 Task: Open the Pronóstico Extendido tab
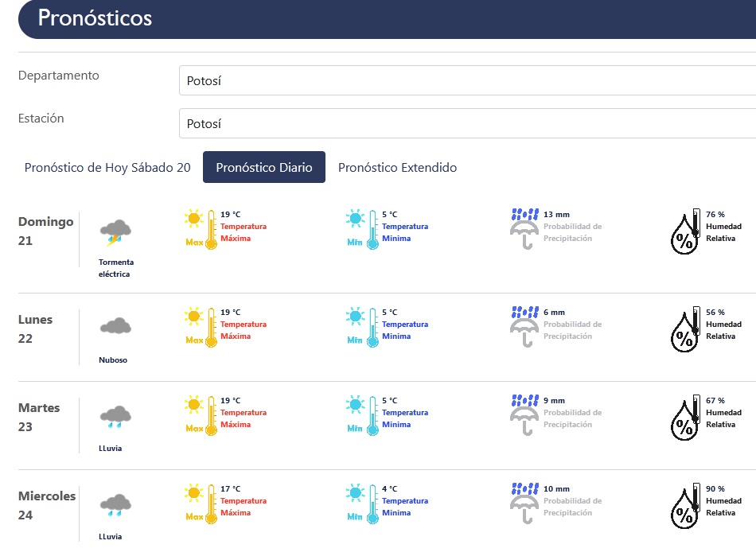click(x=397, y=168)
